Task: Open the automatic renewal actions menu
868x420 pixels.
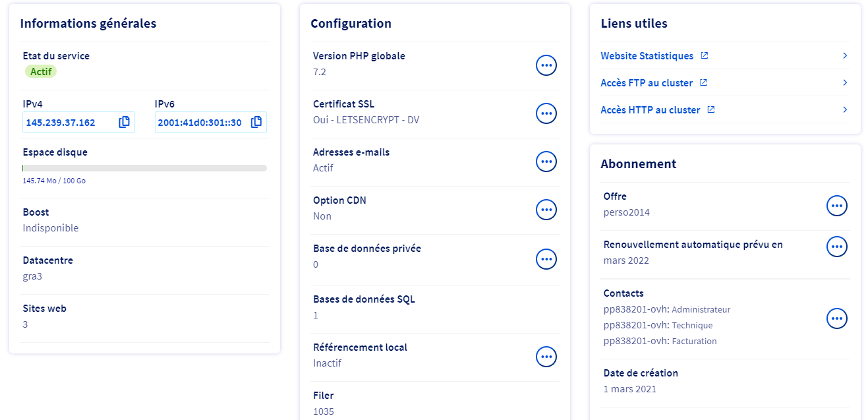Action: [836, 247]
